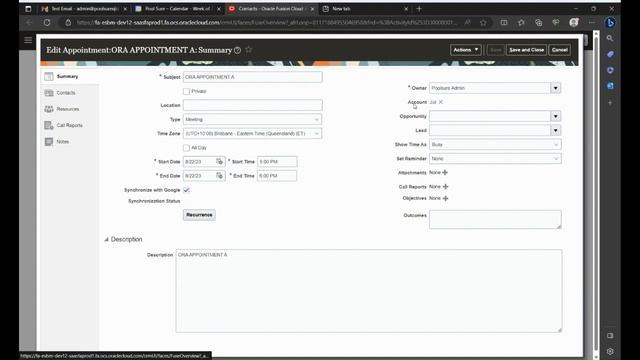Mark page as favorite with star icon
This screenshot has width=640, height=360.
click(x=249, y=49)
